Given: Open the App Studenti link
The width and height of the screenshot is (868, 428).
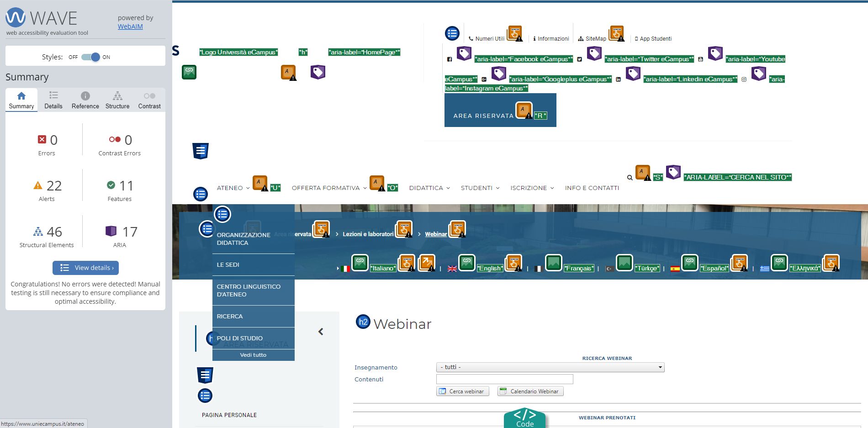Looking at the screenshot, I should tap(653, 39).
